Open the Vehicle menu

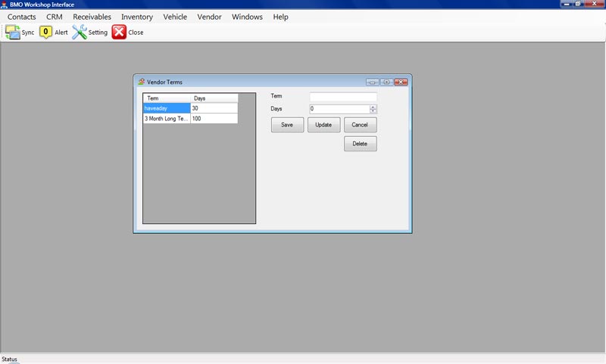tap(175, 17)
